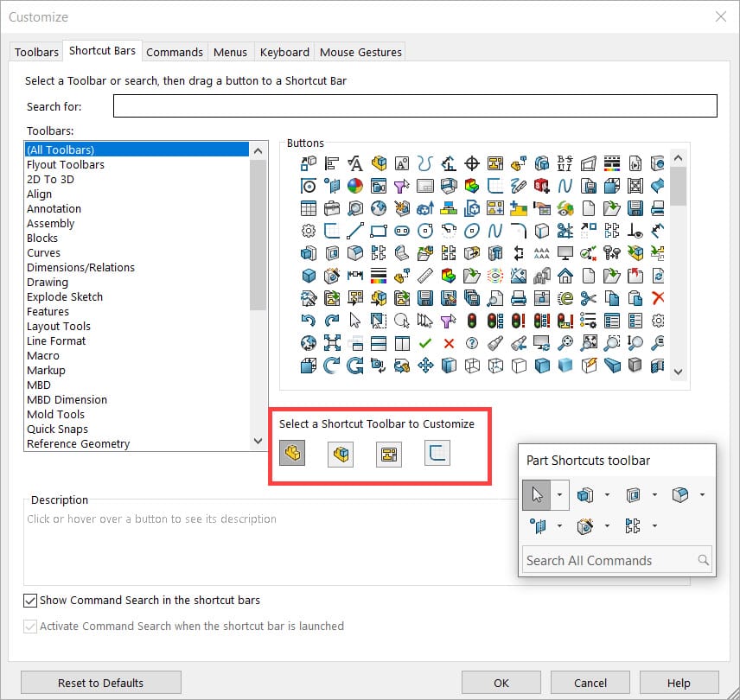Select the Drawing shortcut toolbar icon
Image resolution: width=740 pixels, height=700 pixels.
tap(389, 454)
